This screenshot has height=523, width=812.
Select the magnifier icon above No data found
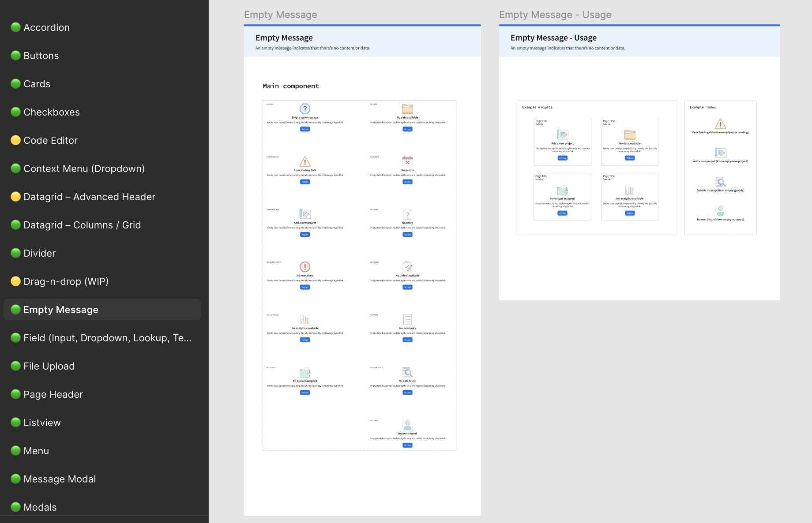pyautogui.click(x=407, y=372)
